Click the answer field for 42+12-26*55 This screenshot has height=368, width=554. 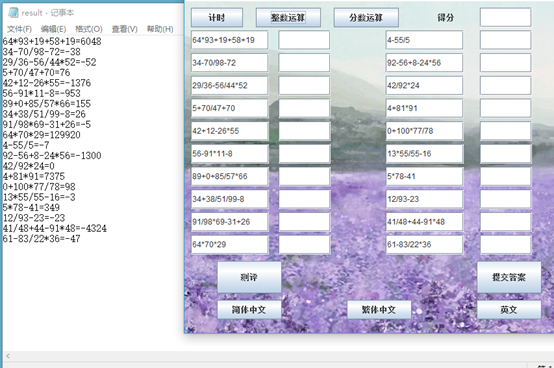pyautogui.click(x=304, y=131)
